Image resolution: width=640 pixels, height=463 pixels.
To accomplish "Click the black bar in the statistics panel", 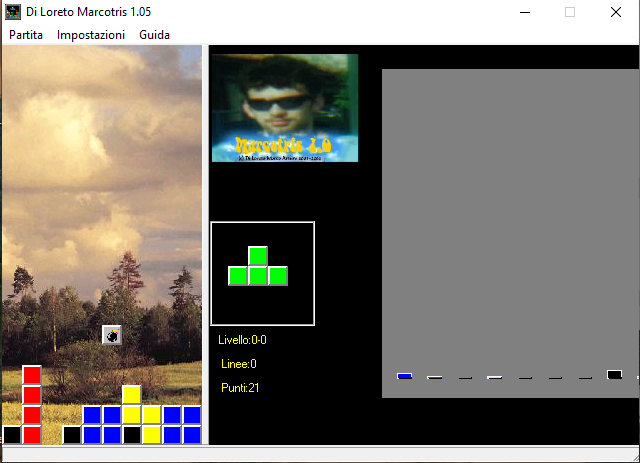I will click(614, 375).
